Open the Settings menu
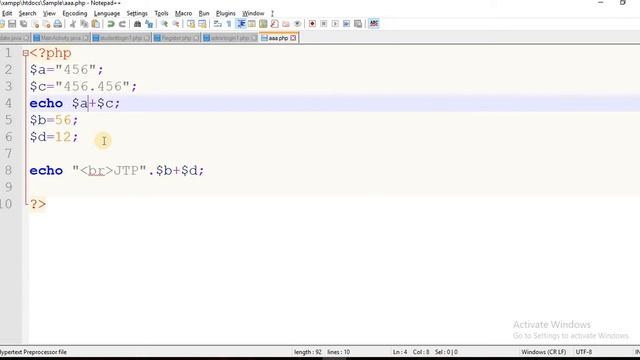The image size is (640, 360). pyautogui.click(x=137, y=13)
